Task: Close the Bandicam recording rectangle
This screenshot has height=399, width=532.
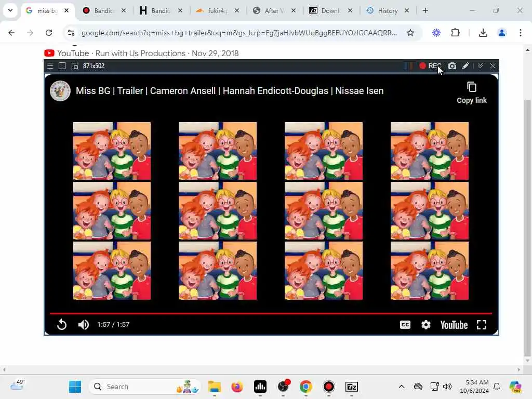Action: point(493,66)
